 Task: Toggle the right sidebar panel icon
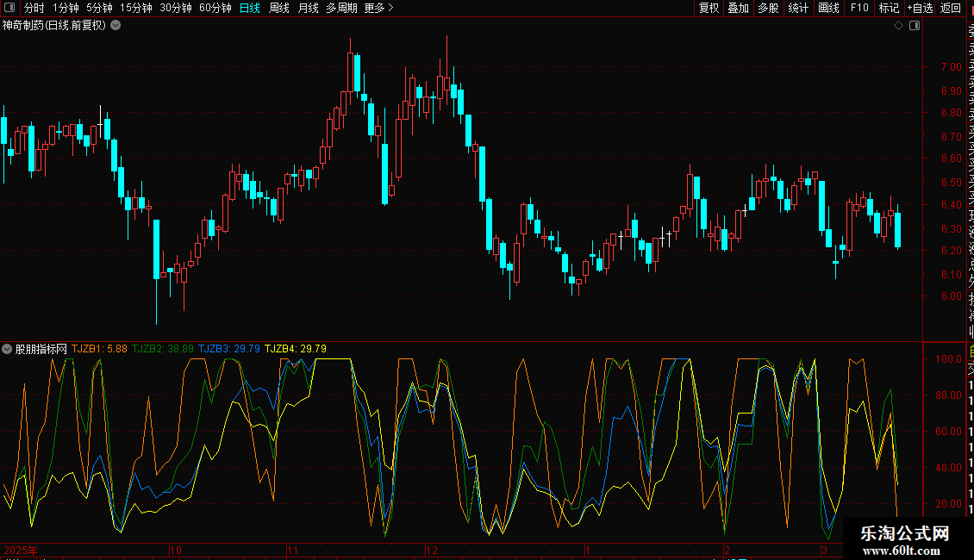[x=915, y=26]
